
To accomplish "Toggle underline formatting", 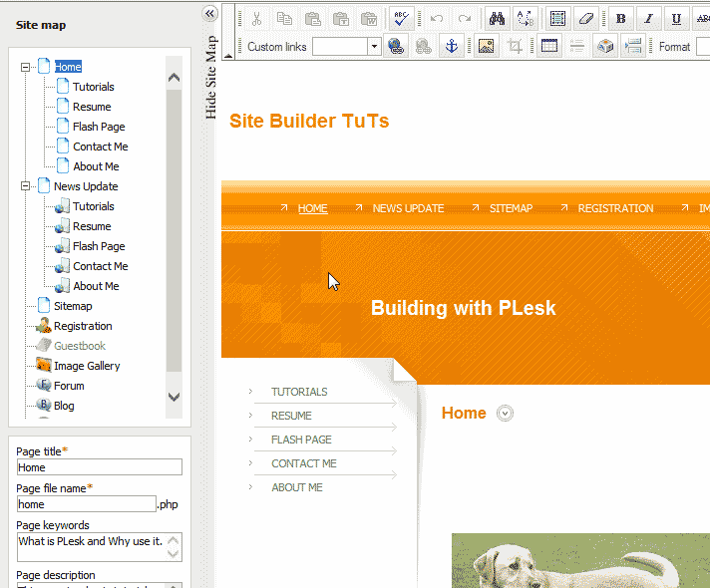I will pyautogui.click(x=677, y=19).
